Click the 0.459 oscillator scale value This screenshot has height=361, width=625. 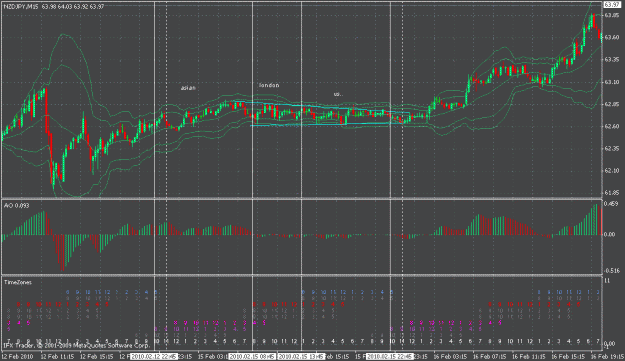pyautogui.click(x=611, y=204)
